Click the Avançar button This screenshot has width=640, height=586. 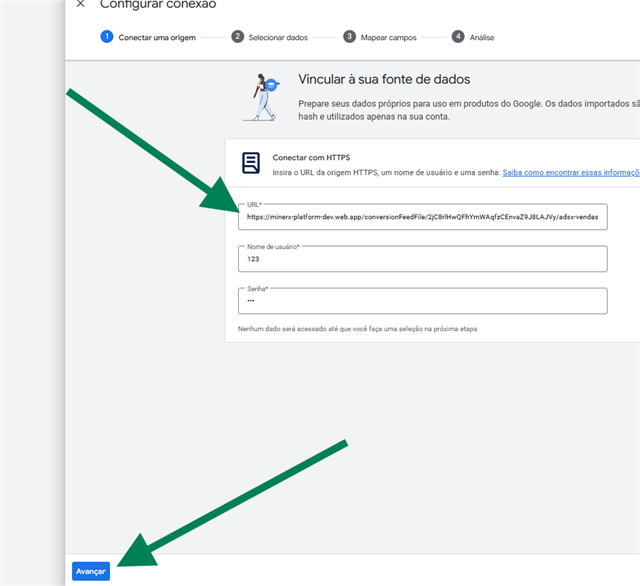pyautogui.click(x=91, y=571)
